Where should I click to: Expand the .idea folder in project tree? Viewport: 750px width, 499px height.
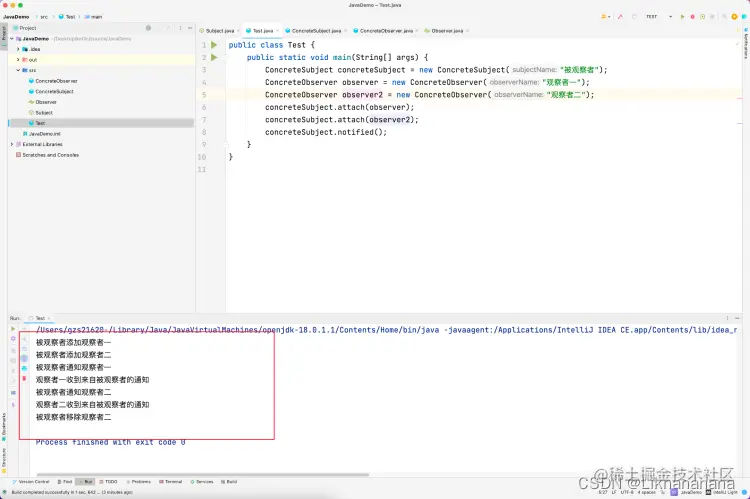point(18,49)
